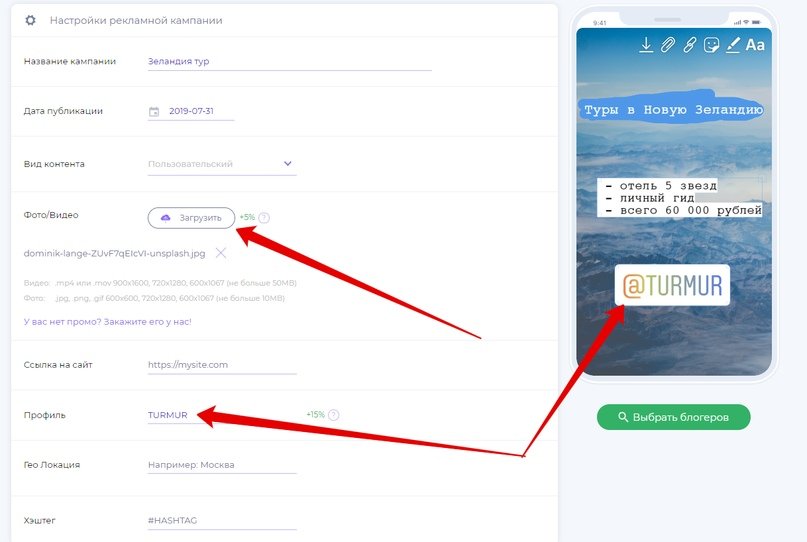The image size is (807, 542).
Task: Click the Ссылка на сайт URL field
Action: (x=222, y=364)
